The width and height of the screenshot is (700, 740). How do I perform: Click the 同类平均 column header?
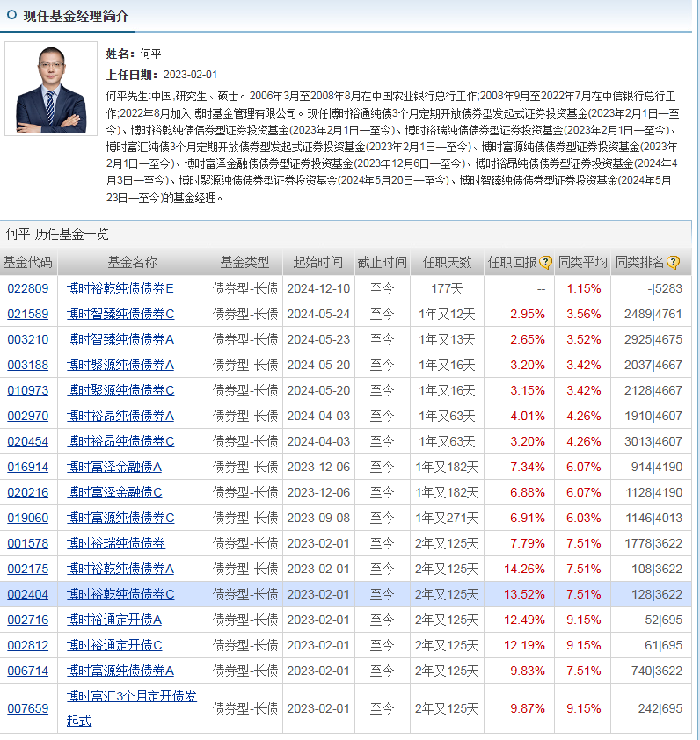pos(582,262)
